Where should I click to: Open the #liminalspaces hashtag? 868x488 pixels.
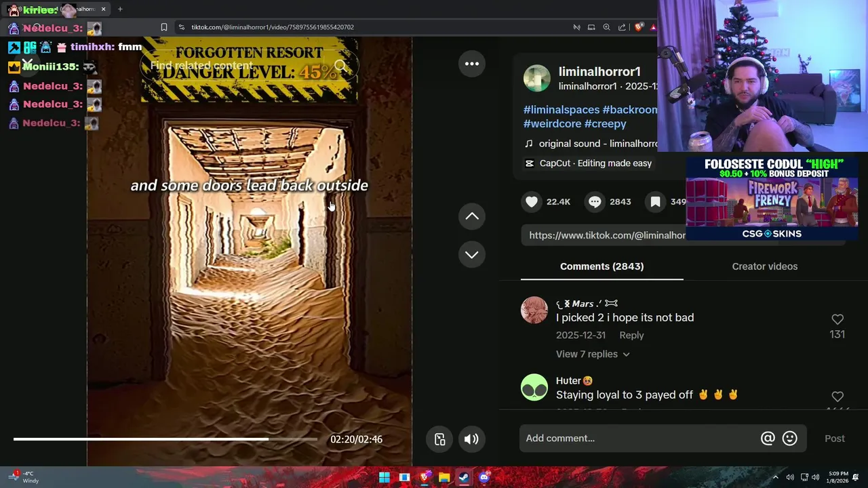561,110
